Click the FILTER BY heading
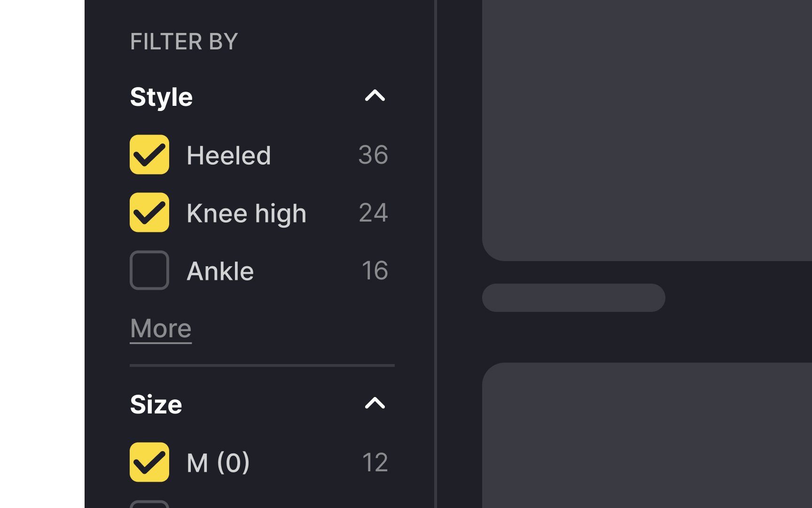812x508 pixels. (x=184, y=41)
